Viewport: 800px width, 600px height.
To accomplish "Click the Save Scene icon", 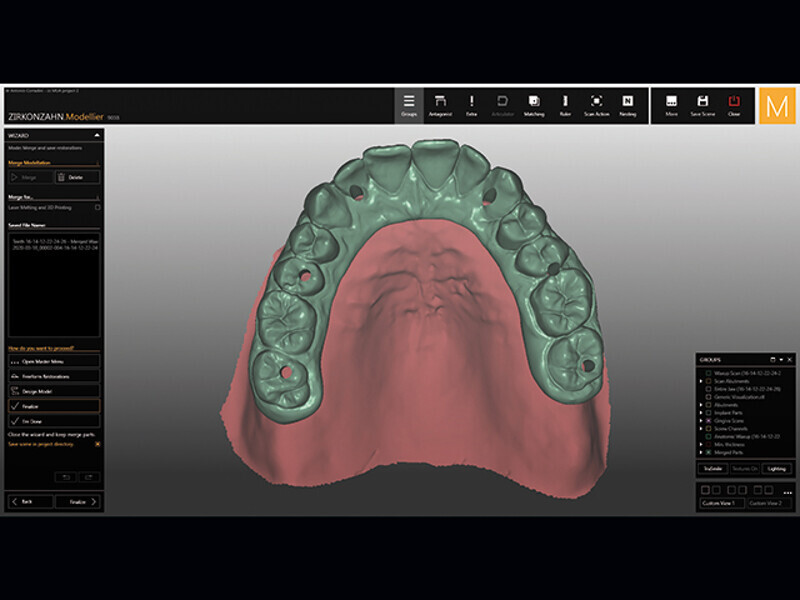I will [703, 105].
